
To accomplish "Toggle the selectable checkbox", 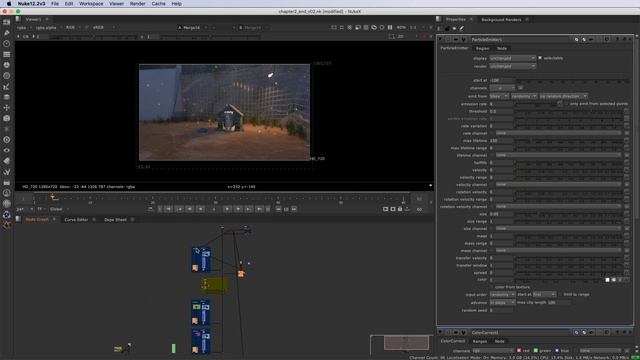I will click(540, 58).
